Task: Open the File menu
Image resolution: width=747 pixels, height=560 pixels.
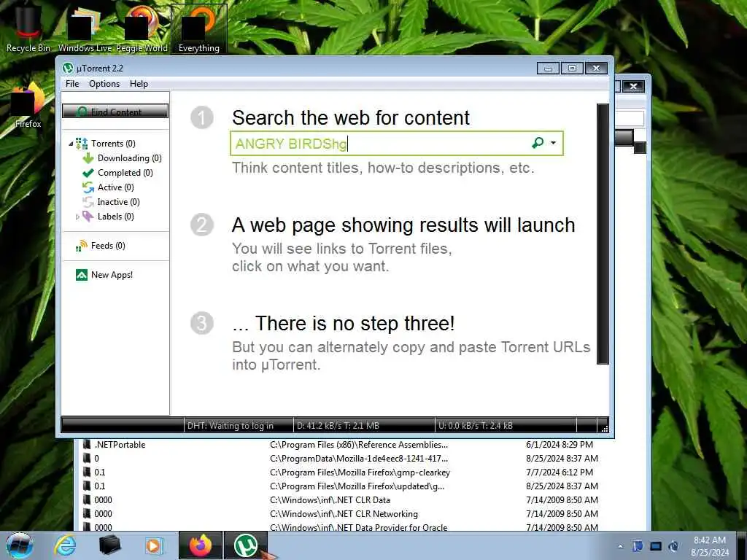Action: coord(72,84)
